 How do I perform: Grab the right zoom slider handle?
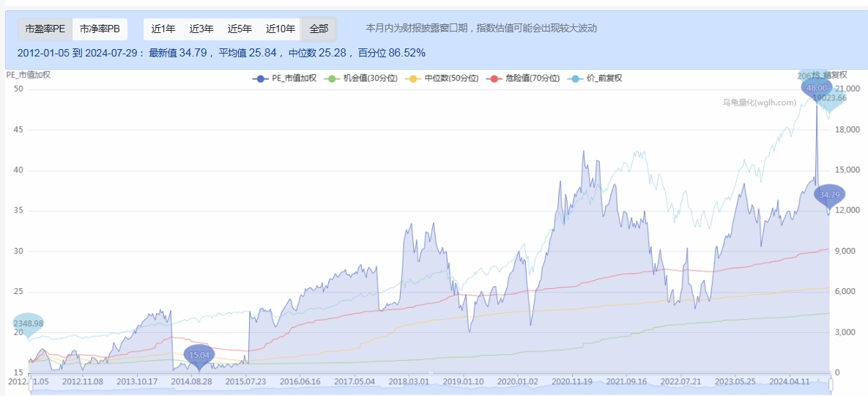831,385
